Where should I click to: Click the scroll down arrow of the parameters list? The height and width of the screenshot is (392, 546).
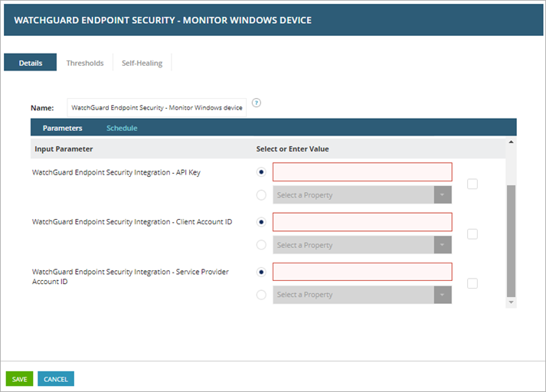coord(511,302)
